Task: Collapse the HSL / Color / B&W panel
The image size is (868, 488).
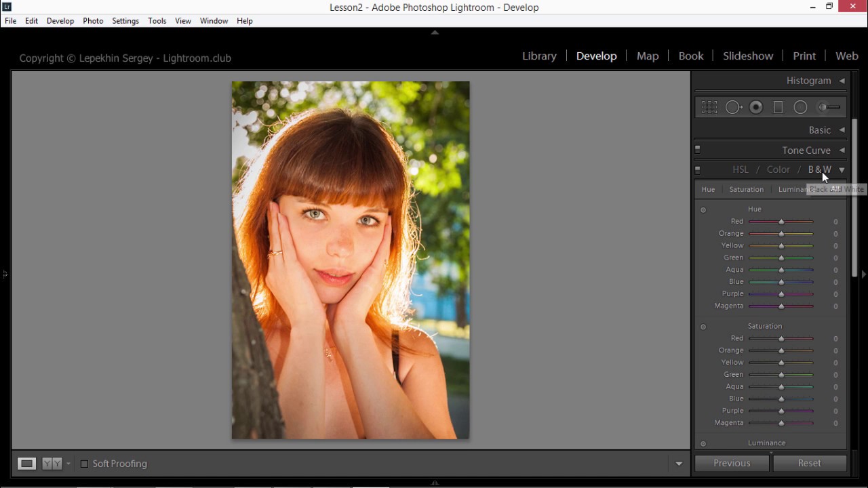Action: (x=842, y=170)
